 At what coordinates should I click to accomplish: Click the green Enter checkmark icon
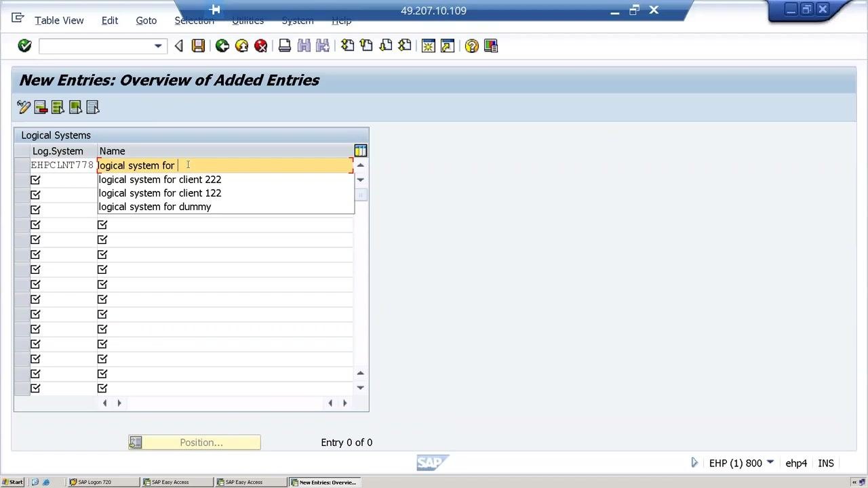click(24, 45)
